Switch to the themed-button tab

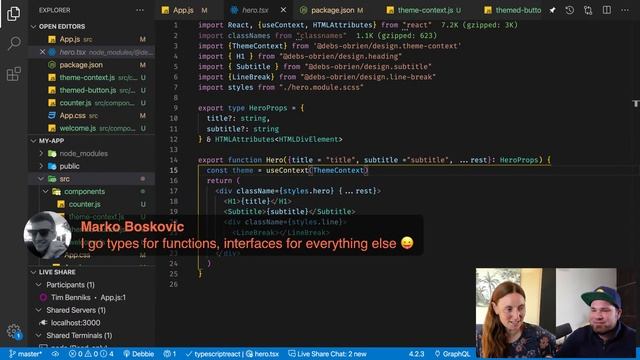pos(513,10)
